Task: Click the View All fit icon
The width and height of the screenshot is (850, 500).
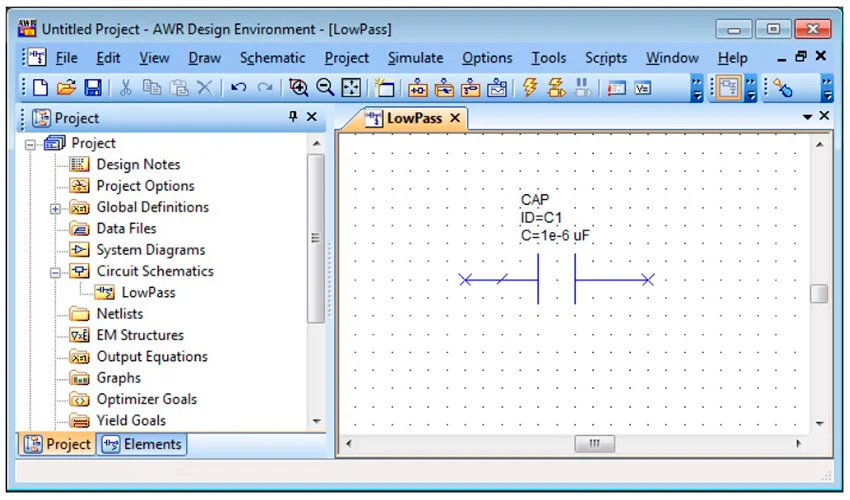Action: tap(351, 89)
